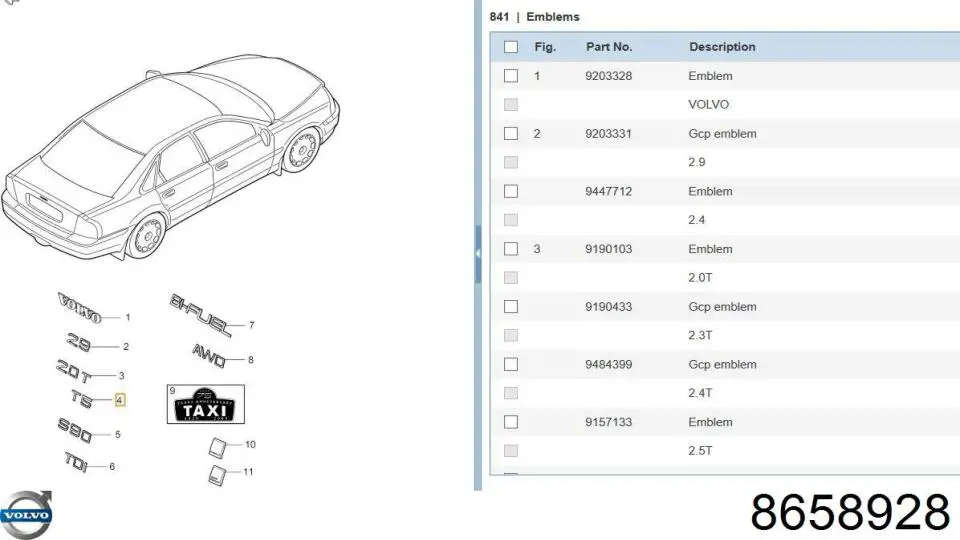Click part number 9157133
The image size is (960, 540).
(609, 422)
